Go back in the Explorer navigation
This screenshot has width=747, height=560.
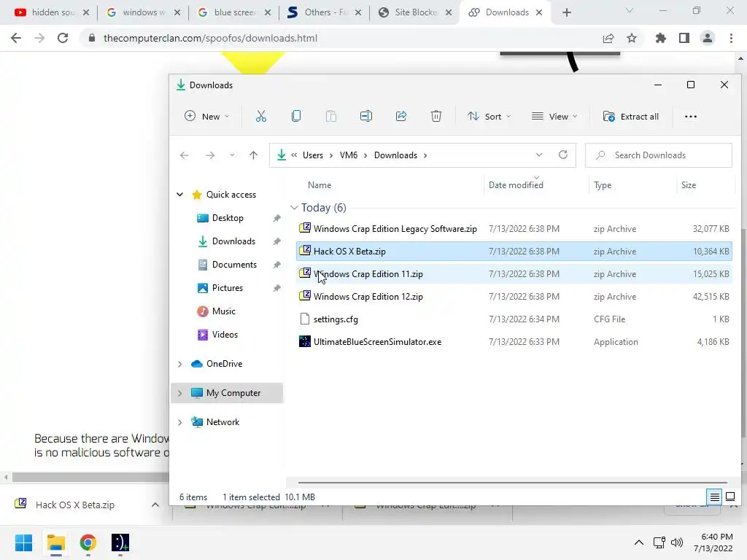click(185, 155)
